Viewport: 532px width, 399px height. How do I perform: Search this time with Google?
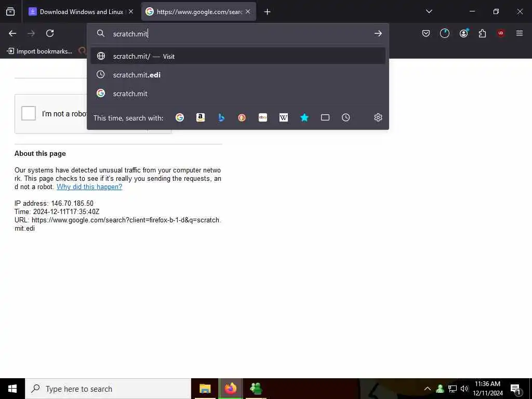(179, 117)
